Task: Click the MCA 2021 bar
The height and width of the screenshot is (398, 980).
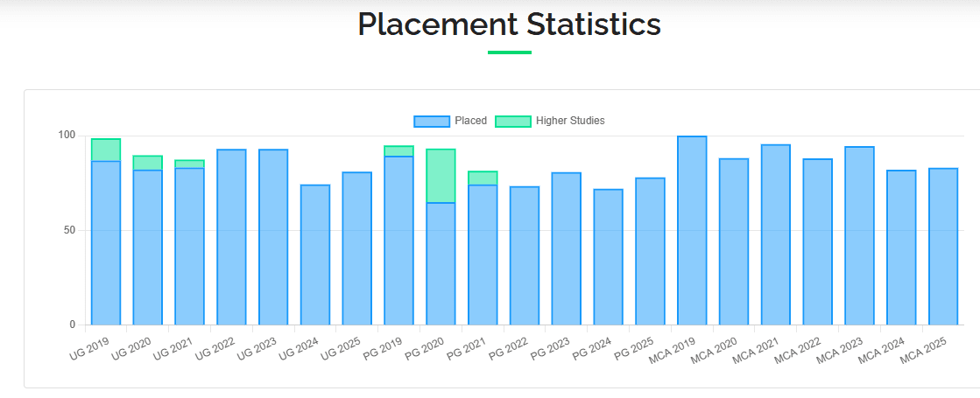Action: click(776, 234)
